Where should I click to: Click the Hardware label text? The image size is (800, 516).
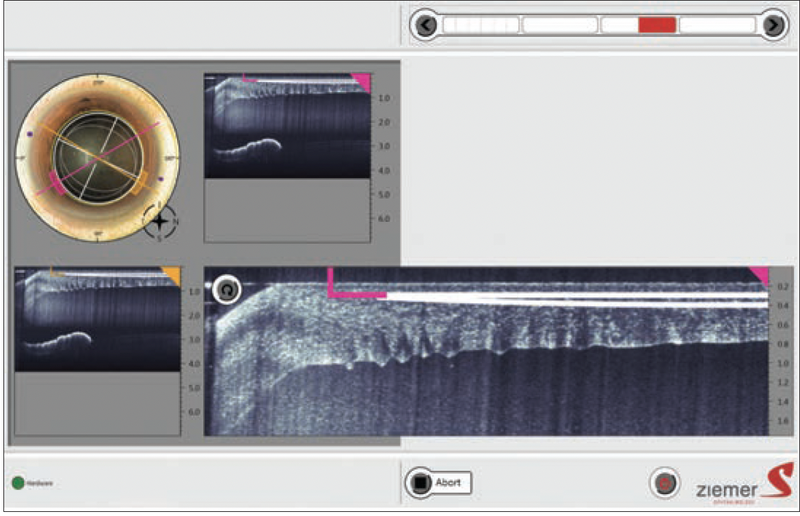click(40, 483)
